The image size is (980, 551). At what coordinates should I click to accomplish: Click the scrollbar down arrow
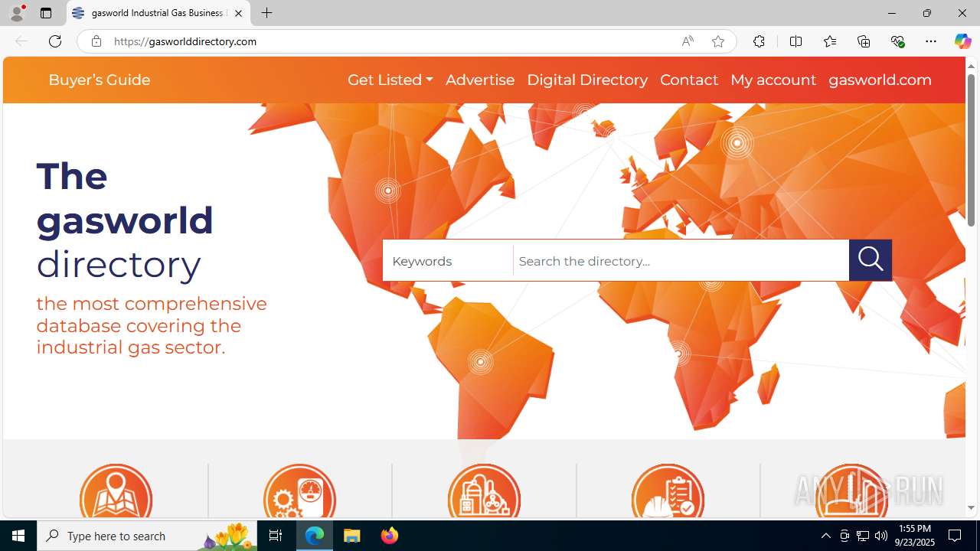point(971,507)
